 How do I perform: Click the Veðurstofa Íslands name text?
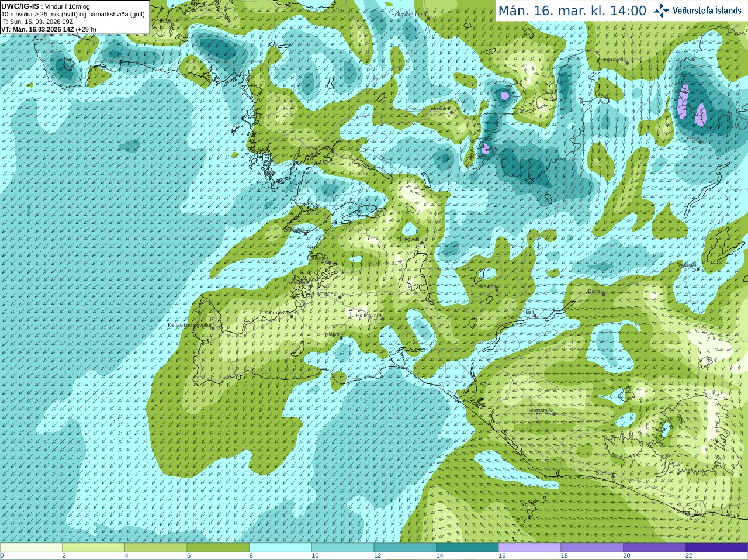(x=707, y=11)
